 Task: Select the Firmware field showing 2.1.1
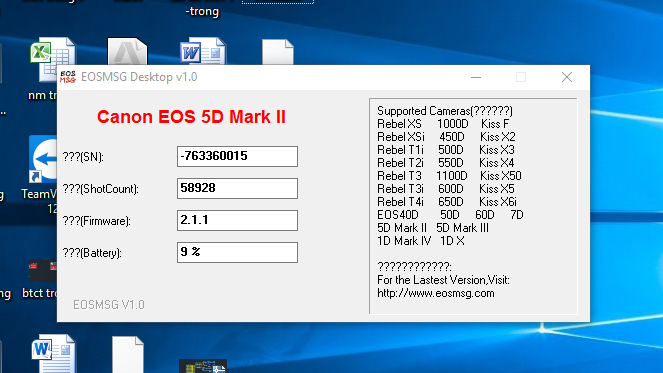tap(237, 220)
